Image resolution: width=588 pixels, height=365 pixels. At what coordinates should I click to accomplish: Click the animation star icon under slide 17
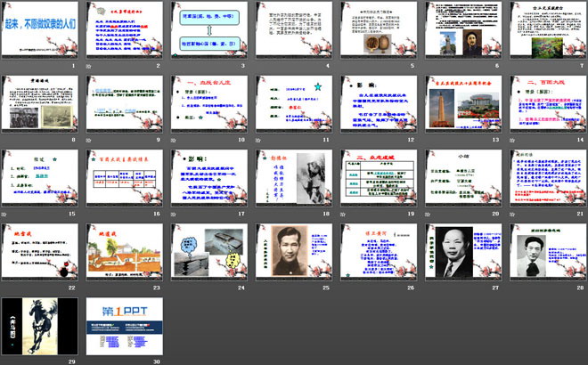174,215
